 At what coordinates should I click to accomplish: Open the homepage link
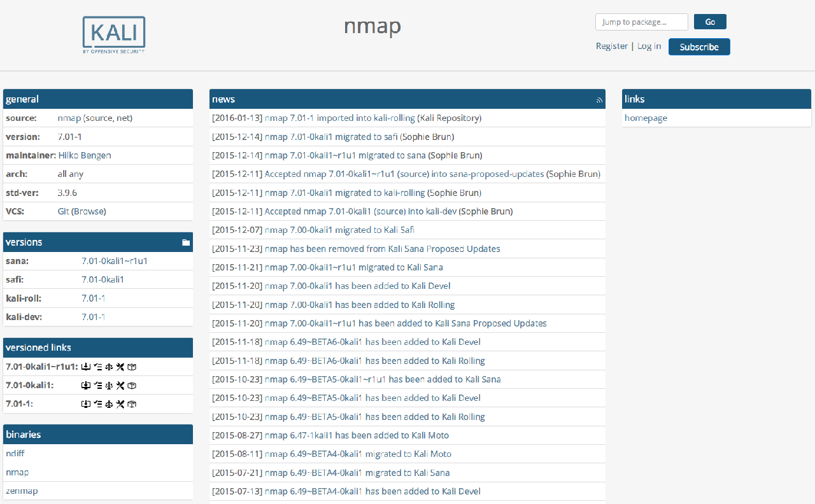pyautogui.click(x=646, y=118)
